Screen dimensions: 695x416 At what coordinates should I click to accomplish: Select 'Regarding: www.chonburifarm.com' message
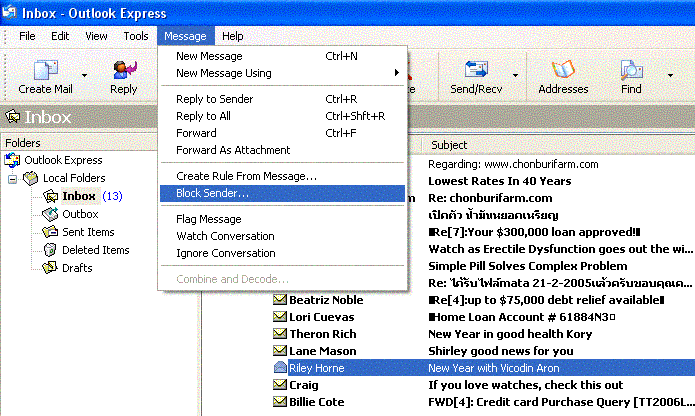coord(513,164)
